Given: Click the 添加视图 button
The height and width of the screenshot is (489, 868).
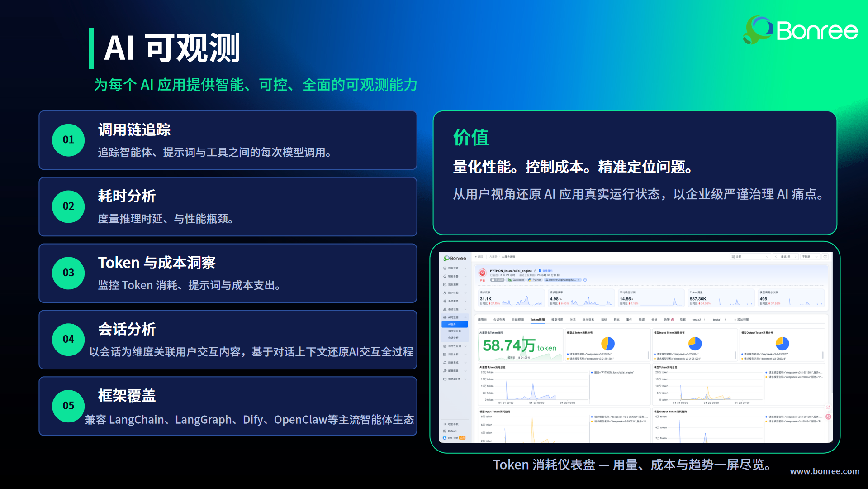Looking at the screenshot, I should point(741,320).
